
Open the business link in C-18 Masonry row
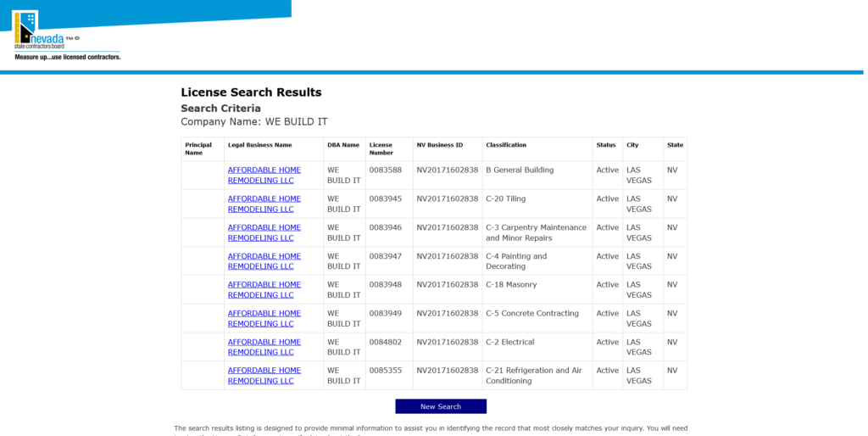point(264,290)
